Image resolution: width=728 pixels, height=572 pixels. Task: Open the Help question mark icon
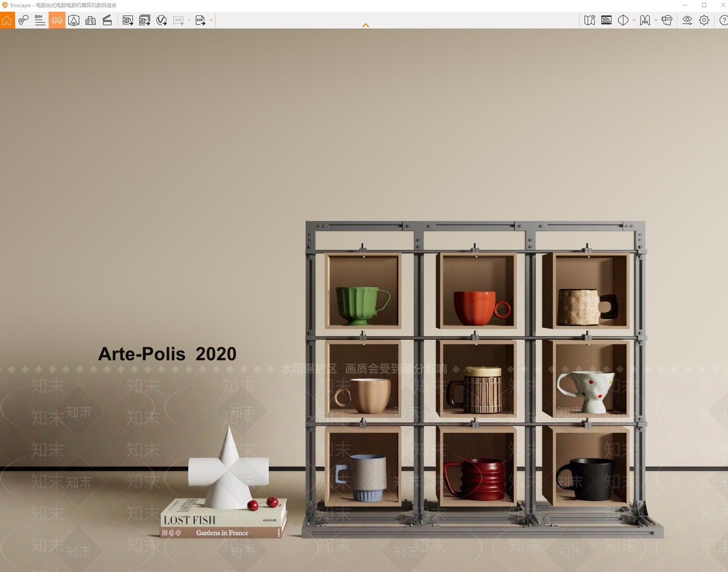[723, 20]
